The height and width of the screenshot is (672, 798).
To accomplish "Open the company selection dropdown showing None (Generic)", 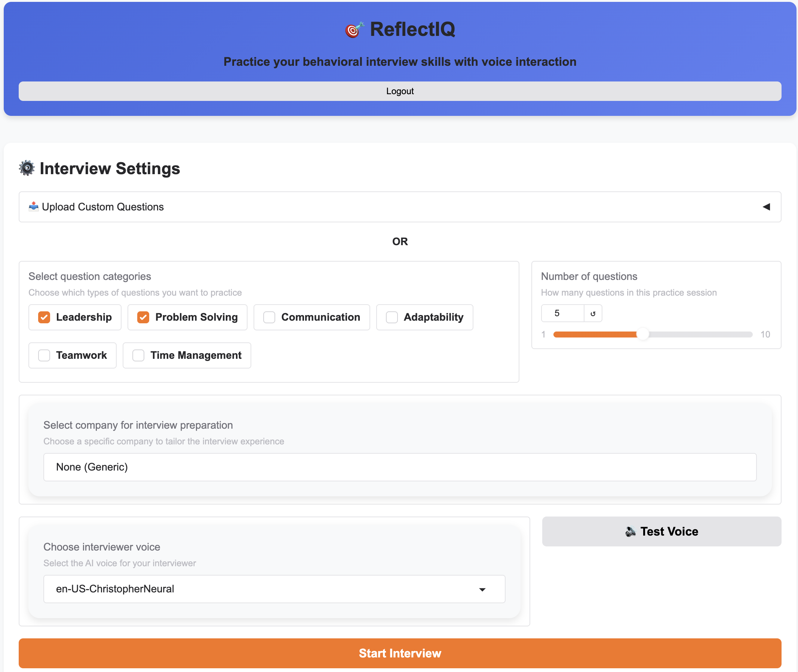I will [400, 467].
